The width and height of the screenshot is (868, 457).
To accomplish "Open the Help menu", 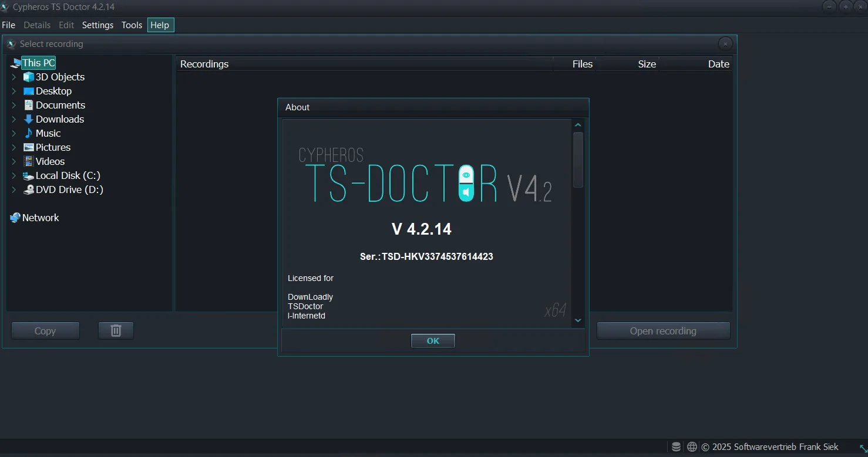I will [160, 25].
